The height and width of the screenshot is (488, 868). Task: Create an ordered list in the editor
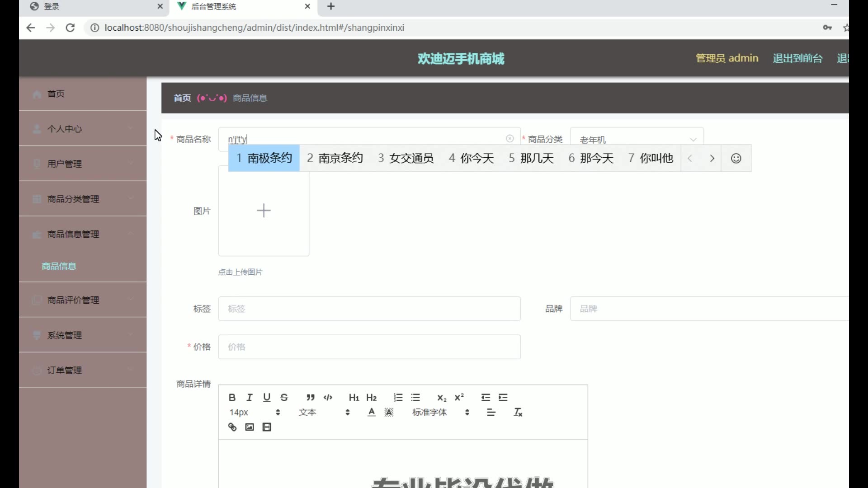click(398, 398)
